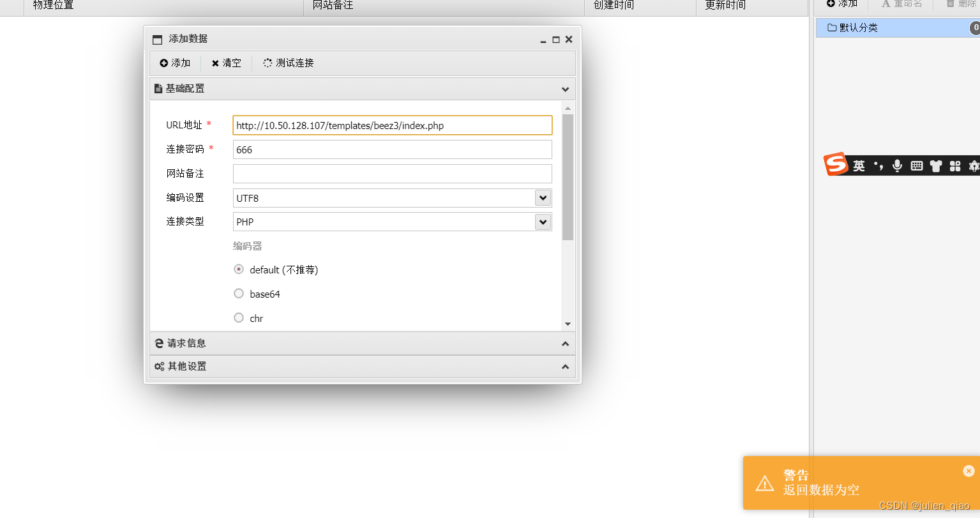980x518 pixels.
Task: Open the soft keyboard icon on the IME bar
Action: click(x=917, y=166)
